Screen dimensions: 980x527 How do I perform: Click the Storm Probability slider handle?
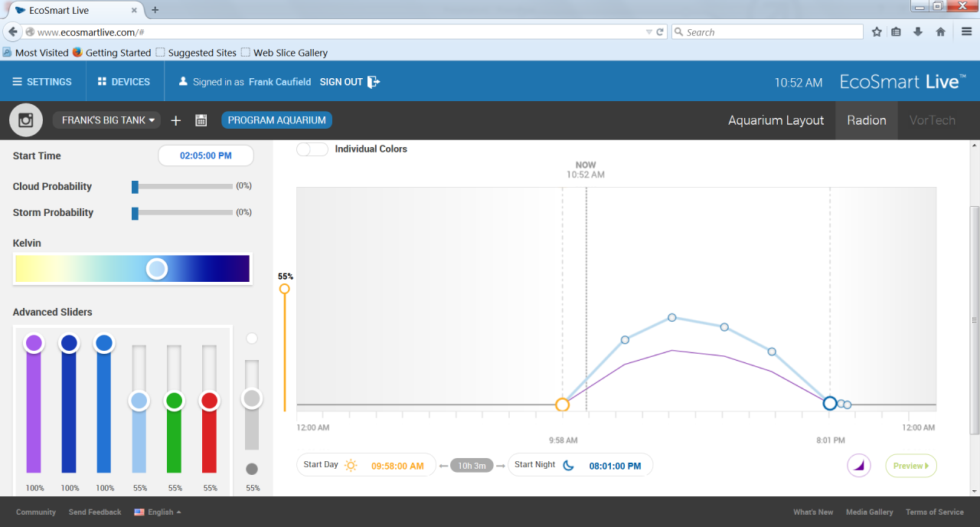pyautogui.click(x=135, y=213)
